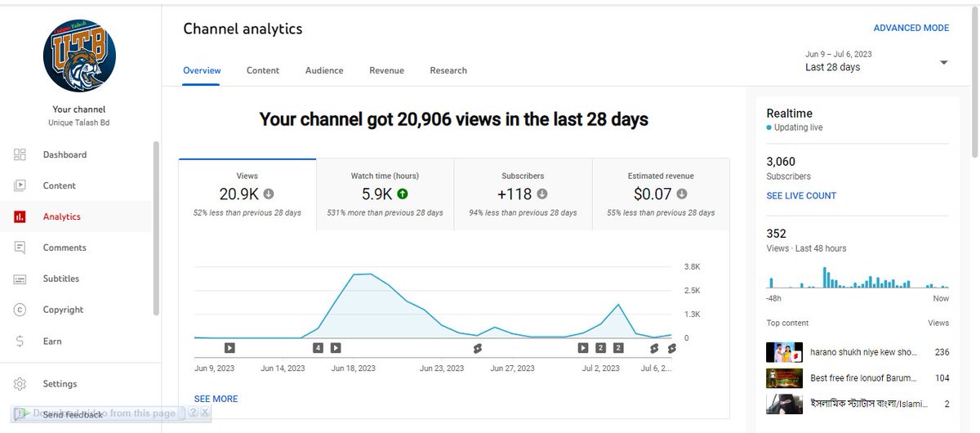Click the green up-arrow icon next to 5.9K
Screen dimensions: 980x433
point(403,194)
